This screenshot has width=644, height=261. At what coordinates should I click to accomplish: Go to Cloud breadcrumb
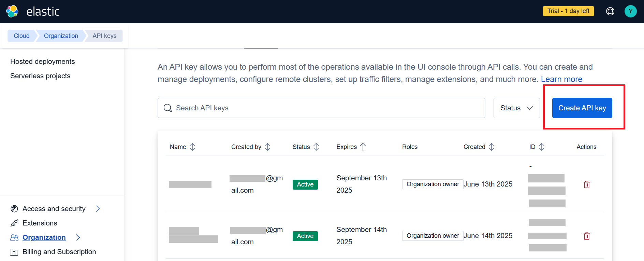[21, 36]
